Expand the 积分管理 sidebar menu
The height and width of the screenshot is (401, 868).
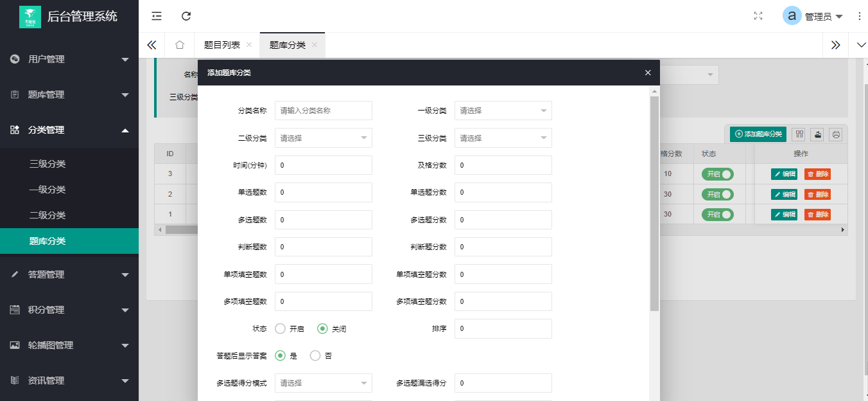[x=125, y=310]
